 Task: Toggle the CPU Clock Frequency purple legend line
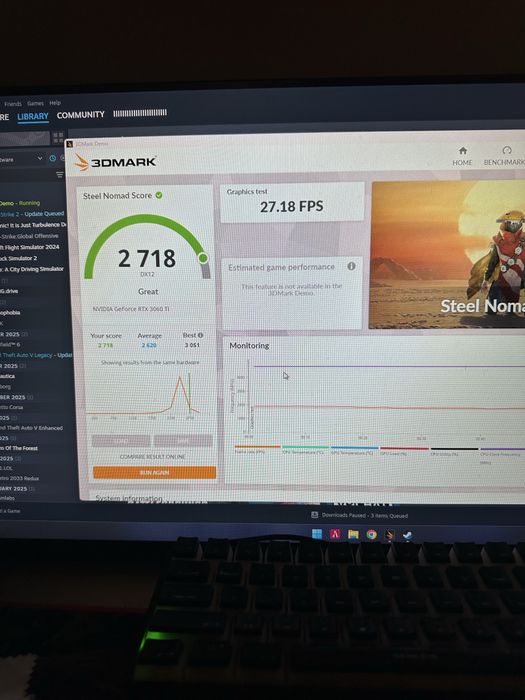[503, 451]
